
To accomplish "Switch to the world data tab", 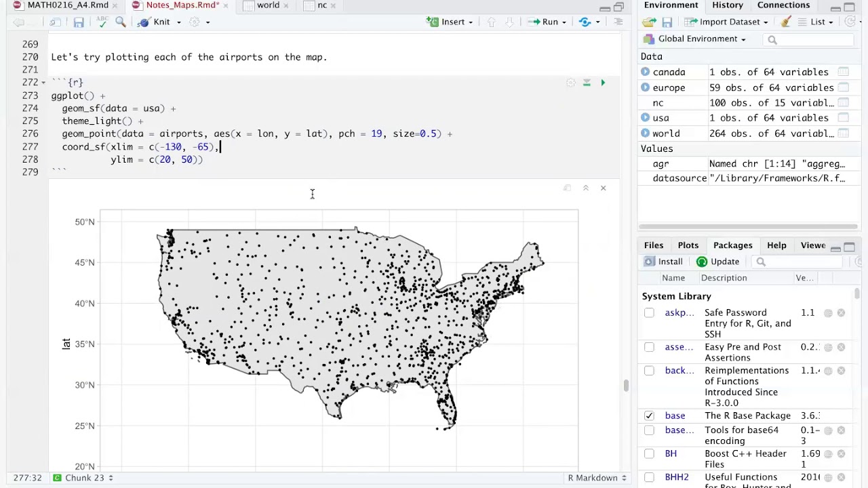I will (x=268, y=5).
